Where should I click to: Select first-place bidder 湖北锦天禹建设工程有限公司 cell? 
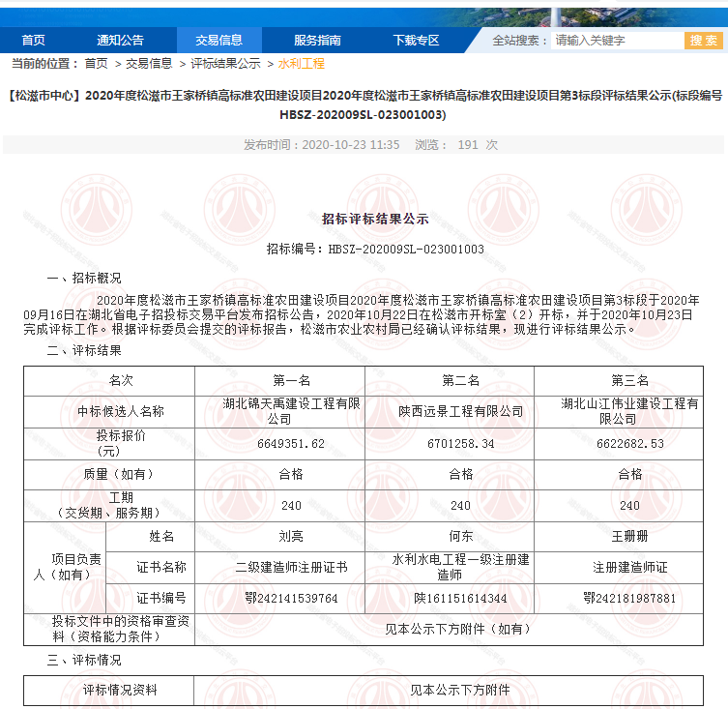(x=279, y=411)
